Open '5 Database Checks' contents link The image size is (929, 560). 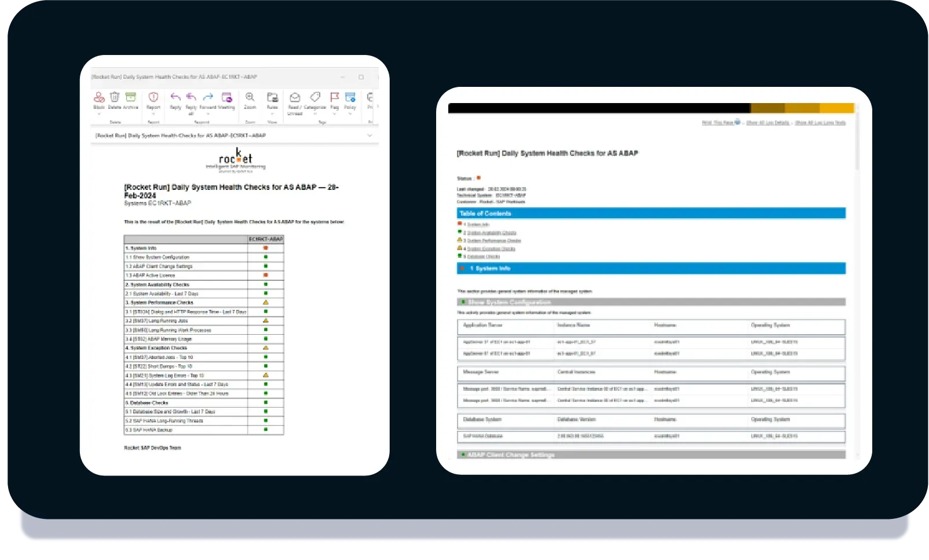pyautogui.click(x=484, y=257)
